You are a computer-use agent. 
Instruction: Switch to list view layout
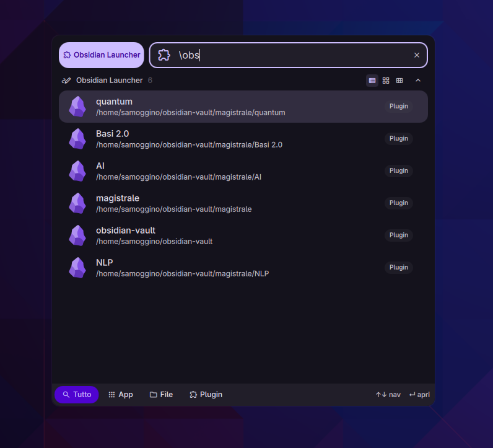[x=372, y=81]
